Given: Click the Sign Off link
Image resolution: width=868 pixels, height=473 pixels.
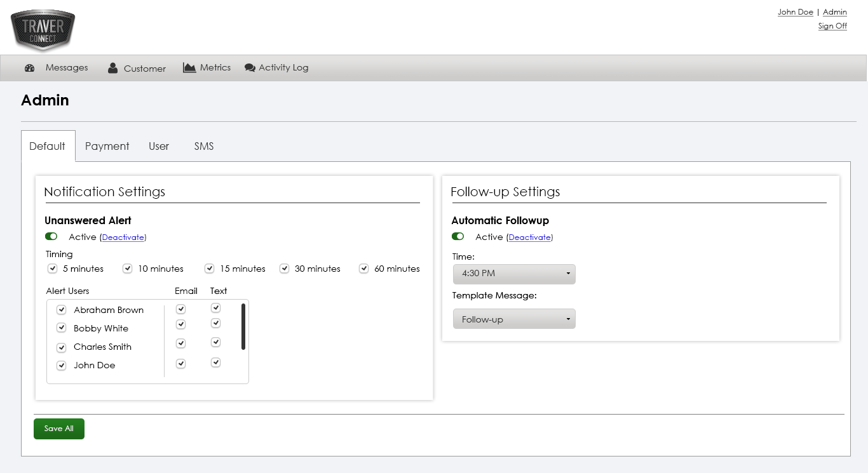Looking at the screenshot, I should (x=832, y=26).
